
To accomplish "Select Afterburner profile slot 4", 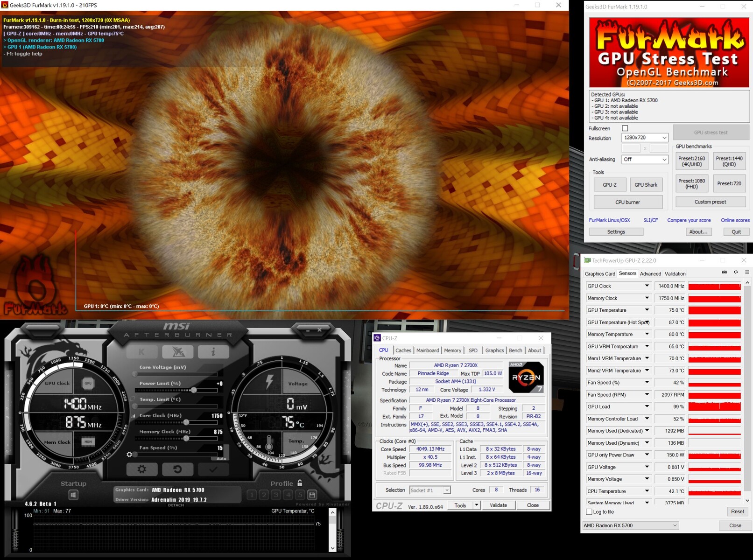I will (288, 495).
